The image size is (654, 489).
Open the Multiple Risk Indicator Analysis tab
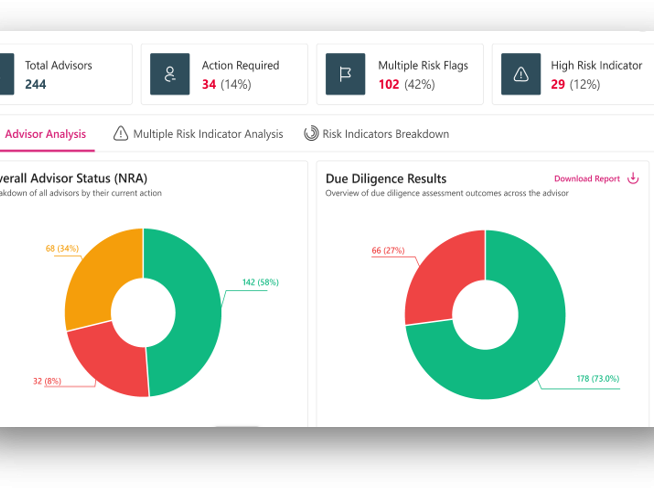point(207,134)
